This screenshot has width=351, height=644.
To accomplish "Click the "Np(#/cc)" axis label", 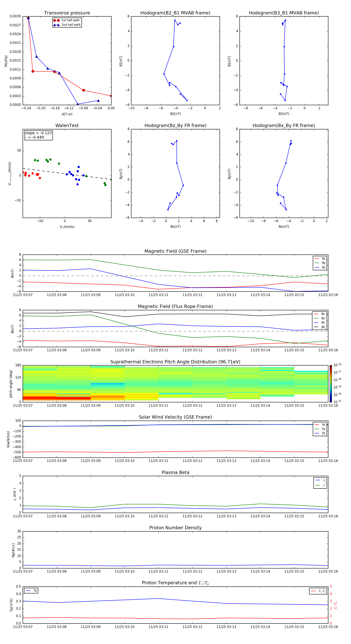I will click(x=13, y=550).
